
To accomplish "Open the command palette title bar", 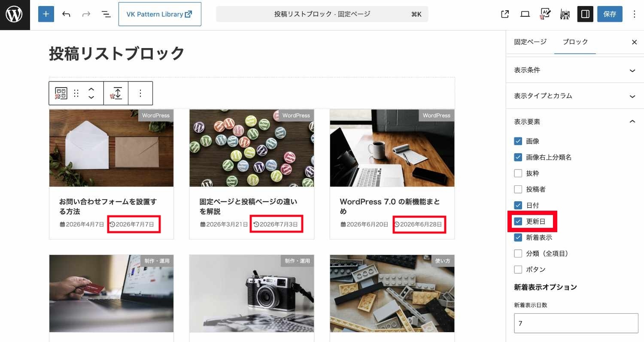I will pyautogui.click(x=322, y=14).
